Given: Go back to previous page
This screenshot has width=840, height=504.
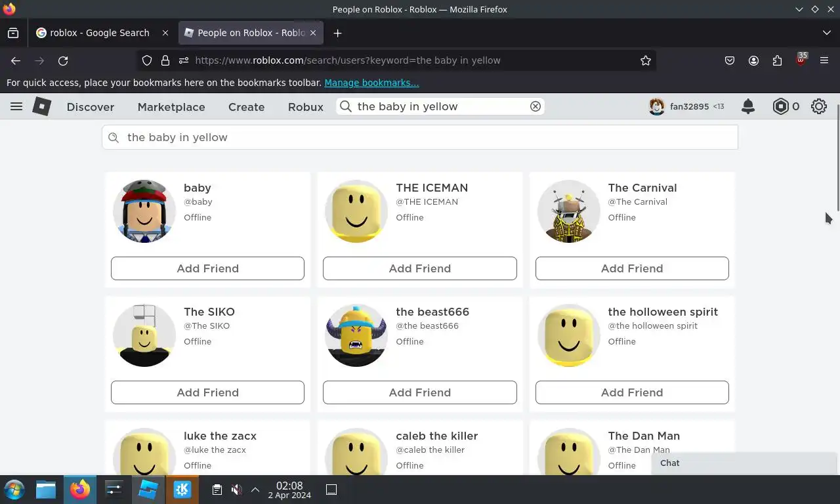Looking at the screenshot, I should coord(16,60).
